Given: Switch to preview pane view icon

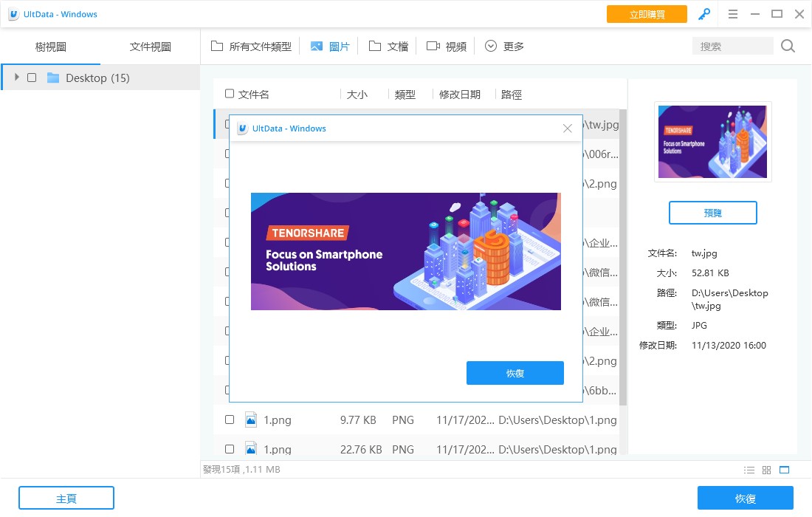Looking at the screenshot, I should [x=785, y=470].
